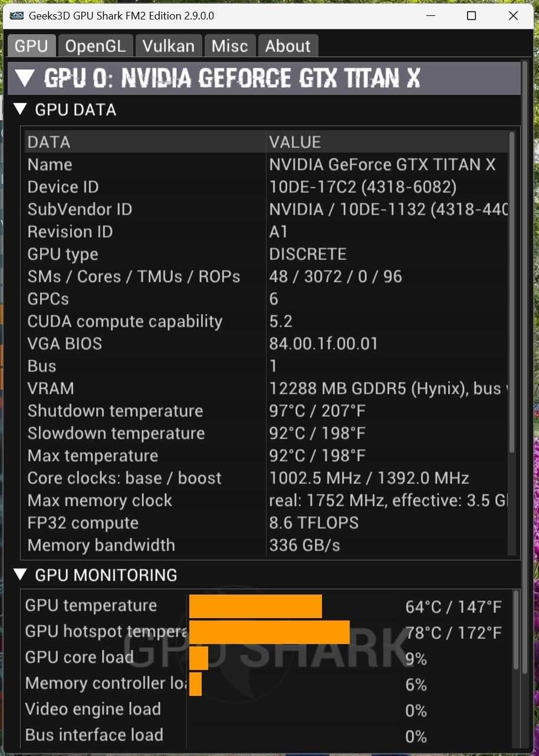The width and height of the screenshot is (539, 756).
Task: Click the value 'DISCRETE'
Action: click(308, 254)
